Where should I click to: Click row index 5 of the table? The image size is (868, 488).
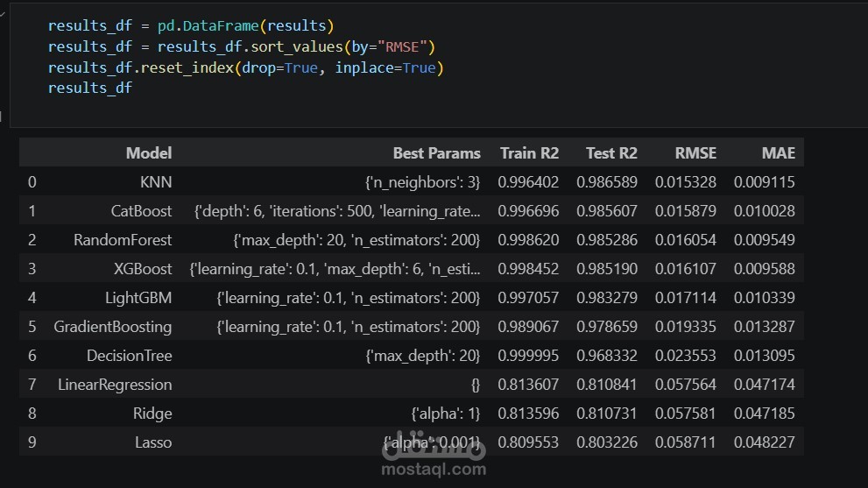(32, 326)
